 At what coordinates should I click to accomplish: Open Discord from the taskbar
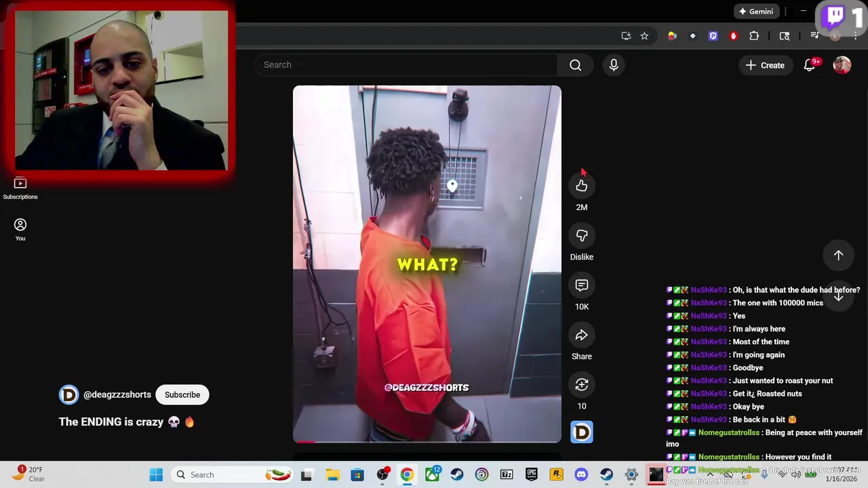581,474
